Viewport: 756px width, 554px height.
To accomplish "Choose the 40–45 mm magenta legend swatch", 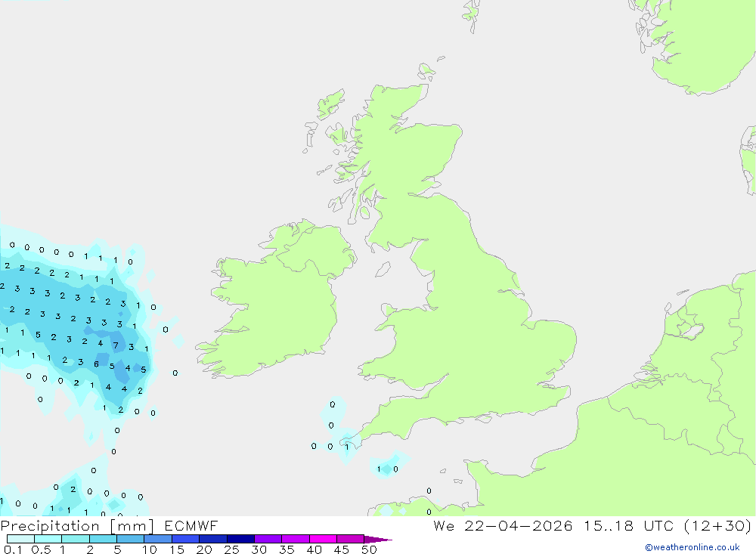I will pyautogui.click(x=323, y=539).
